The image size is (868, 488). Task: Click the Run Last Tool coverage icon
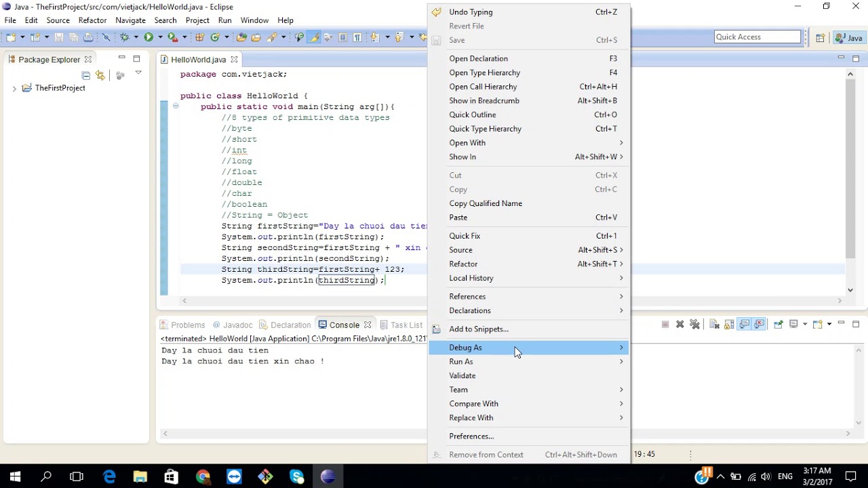coord(172,37)
